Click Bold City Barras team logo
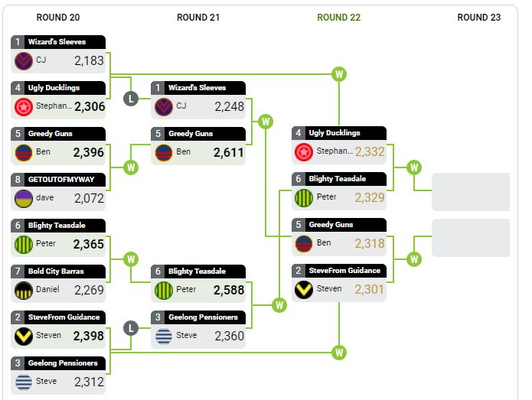 pyautogui.click(x=24, y=291)
